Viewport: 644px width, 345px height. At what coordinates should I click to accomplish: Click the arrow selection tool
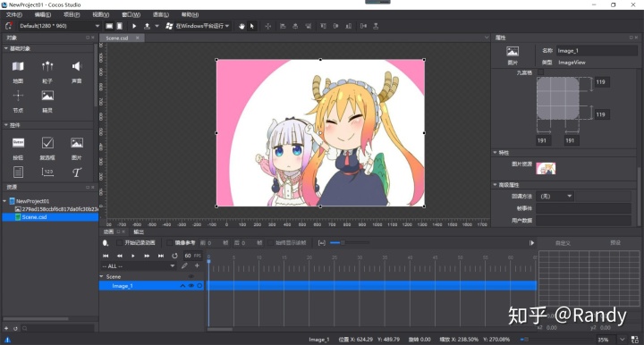(251, 26)
